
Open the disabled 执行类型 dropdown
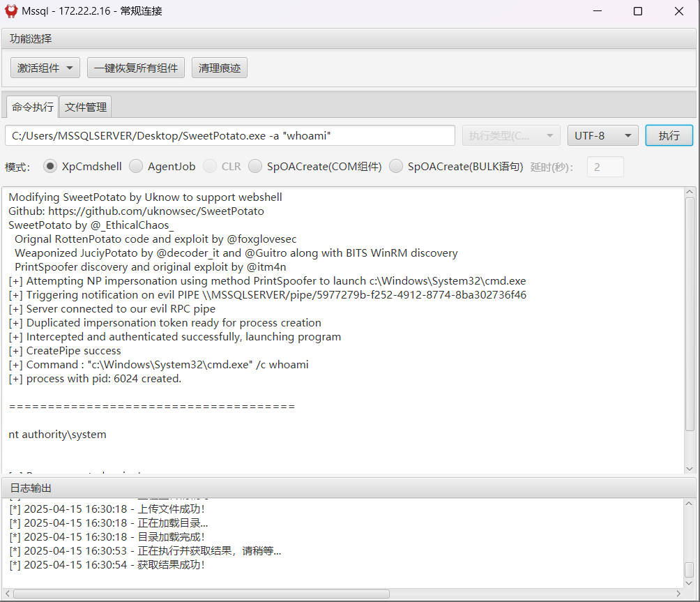511,136
